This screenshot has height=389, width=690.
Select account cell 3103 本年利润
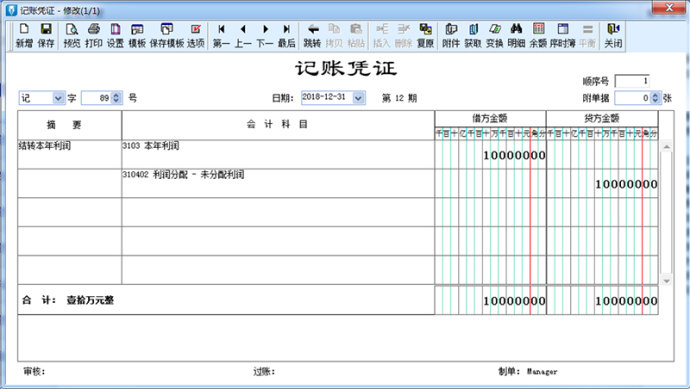coord(278,154)
